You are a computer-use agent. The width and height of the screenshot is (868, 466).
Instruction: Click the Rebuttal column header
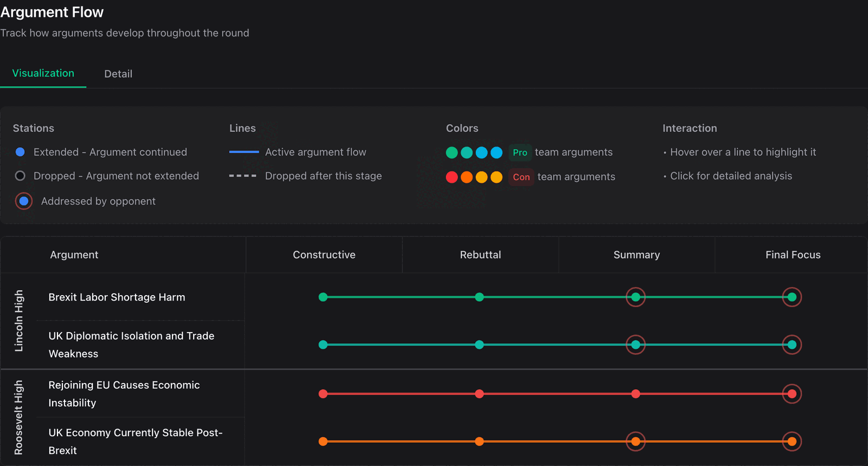tap(480, 255)
